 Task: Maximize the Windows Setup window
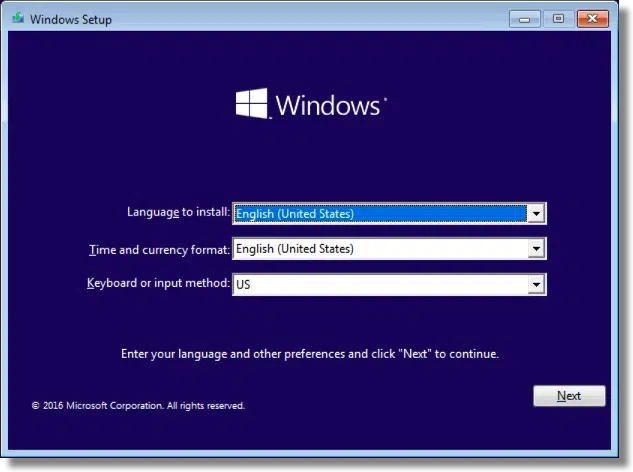(x=558, y=19)
